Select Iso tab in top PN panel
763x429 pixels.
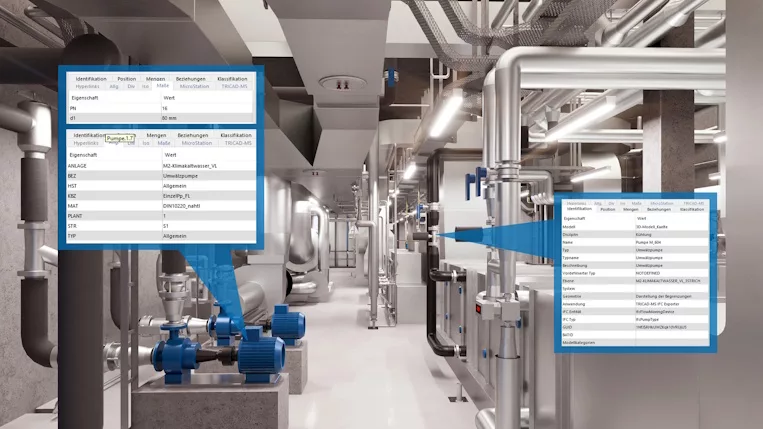[x=145, y=87]
